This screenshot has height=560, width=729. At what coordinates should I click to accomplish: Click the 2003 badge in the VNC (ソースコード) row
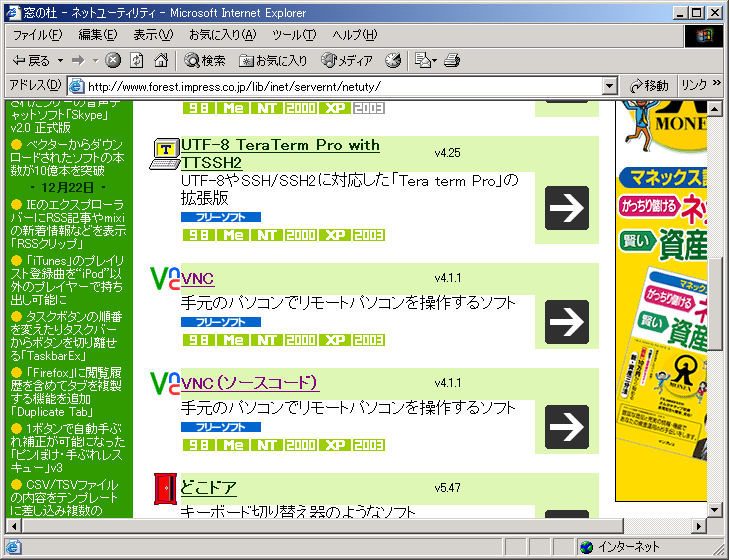tap(369, 445)
